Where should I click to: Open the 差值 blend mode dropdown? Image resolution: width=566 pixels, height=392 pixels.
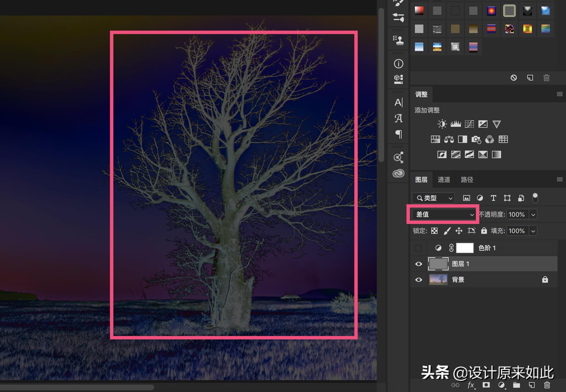tap(443, 214)
